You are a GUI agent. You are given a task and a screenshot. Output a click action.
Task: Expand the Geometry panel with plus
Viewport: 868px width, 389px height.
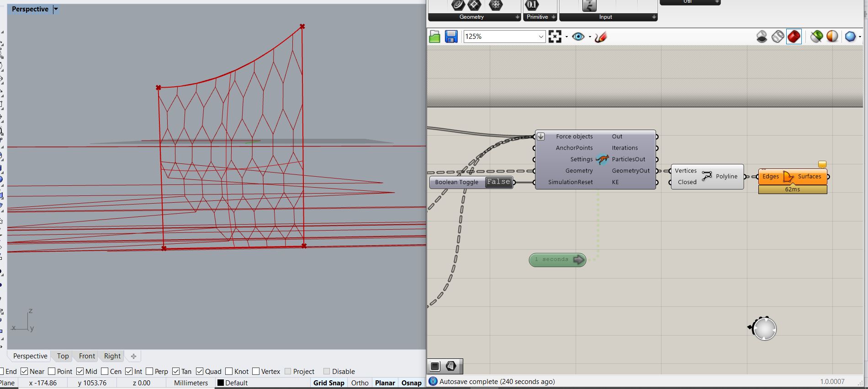pyautogui.click(x=518, y=17)
